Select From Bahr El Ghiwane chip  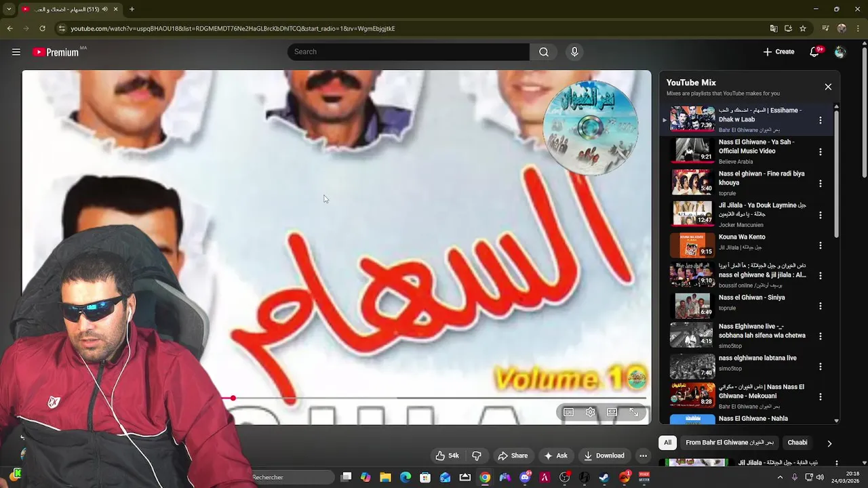730,443
